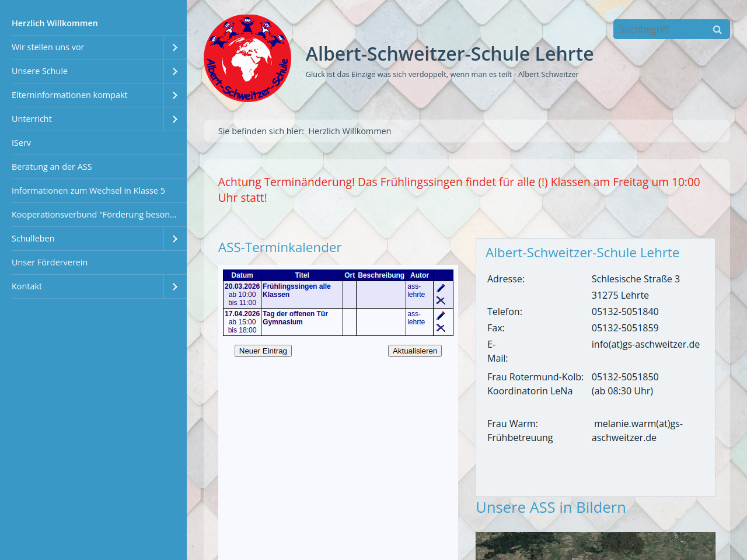Expand the Unsere Schule submenu arrow

click(175, 71)
